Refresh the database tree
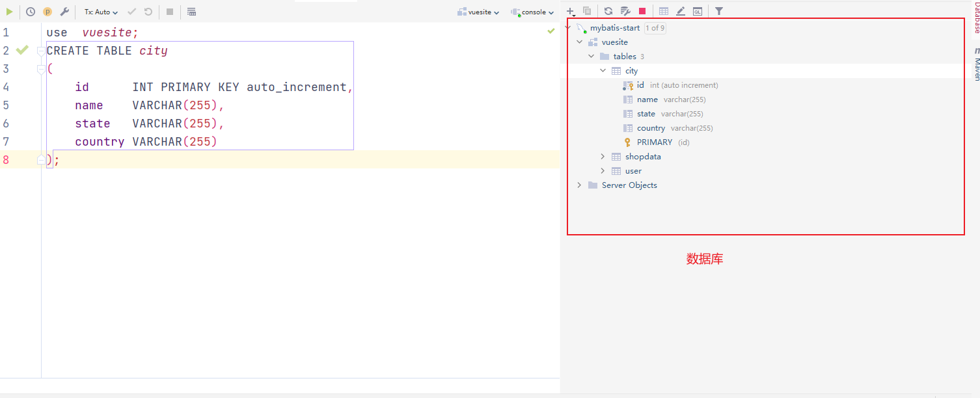This screenshot has height=398, width=980. tap(608, 11)
